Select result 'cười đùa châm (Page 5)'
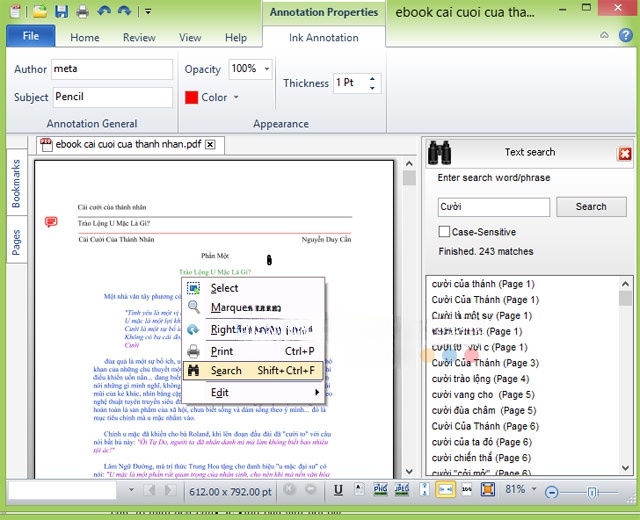Image resolution: width=640 pixels, height=520 pixels. coord(484,410)
